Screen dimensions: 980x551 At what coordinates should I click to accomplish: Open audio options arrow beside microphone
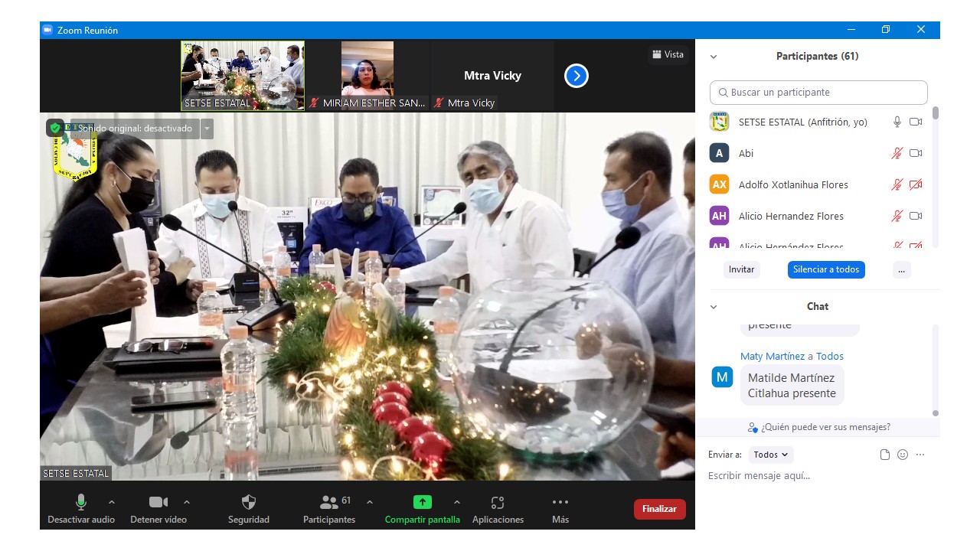(x=112, y=502)
